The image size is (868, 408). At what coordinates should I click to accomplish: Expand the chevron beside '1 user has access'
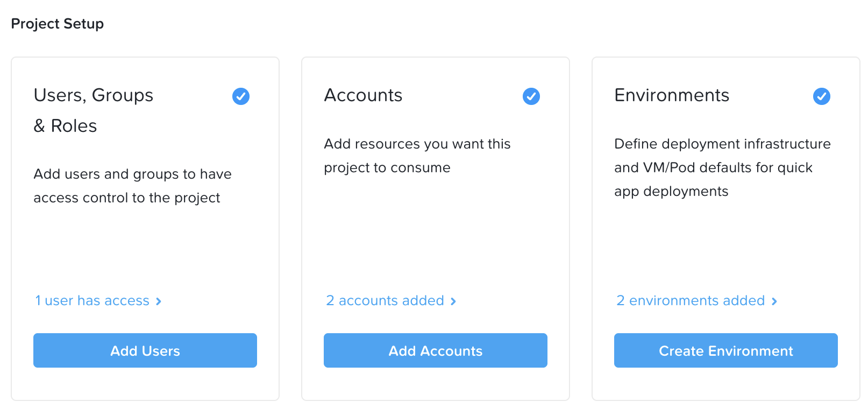coord(159,301)
